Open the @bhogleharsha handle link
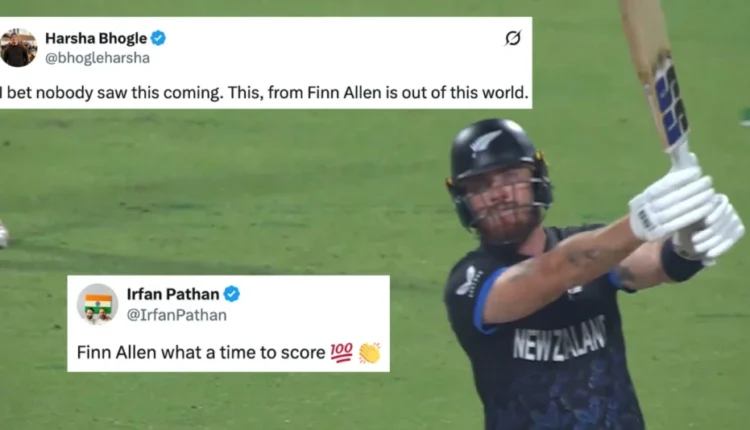 click(x=97, y=58)
